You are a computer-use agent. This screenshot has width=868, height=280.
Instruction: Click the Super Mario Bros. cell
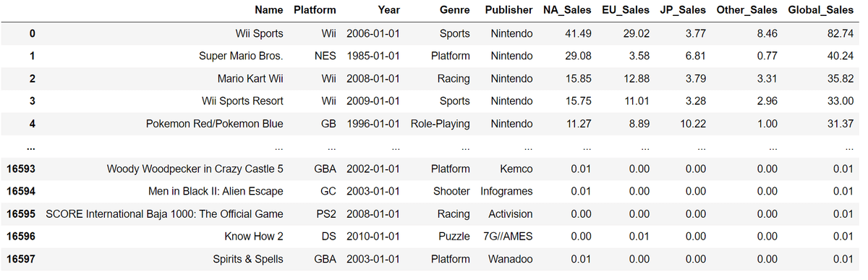(x=242, y=56)
